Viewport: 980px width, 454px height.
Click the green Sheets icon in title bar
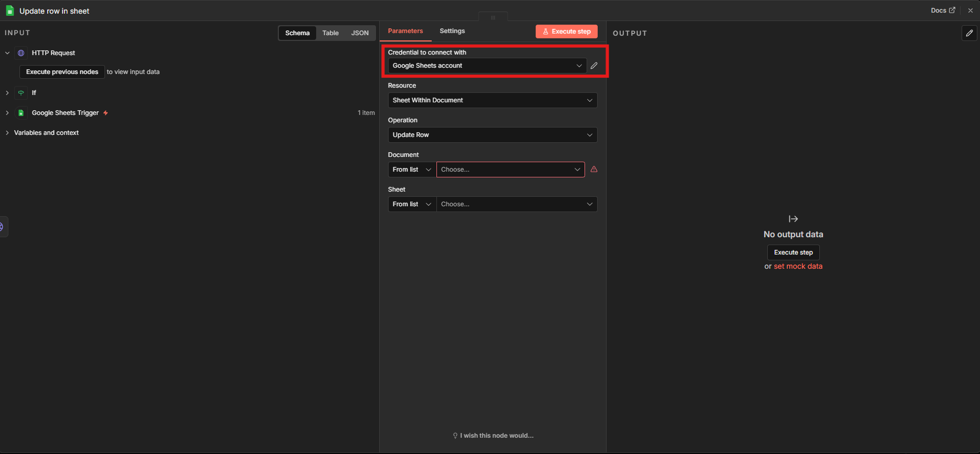[9, 11]
